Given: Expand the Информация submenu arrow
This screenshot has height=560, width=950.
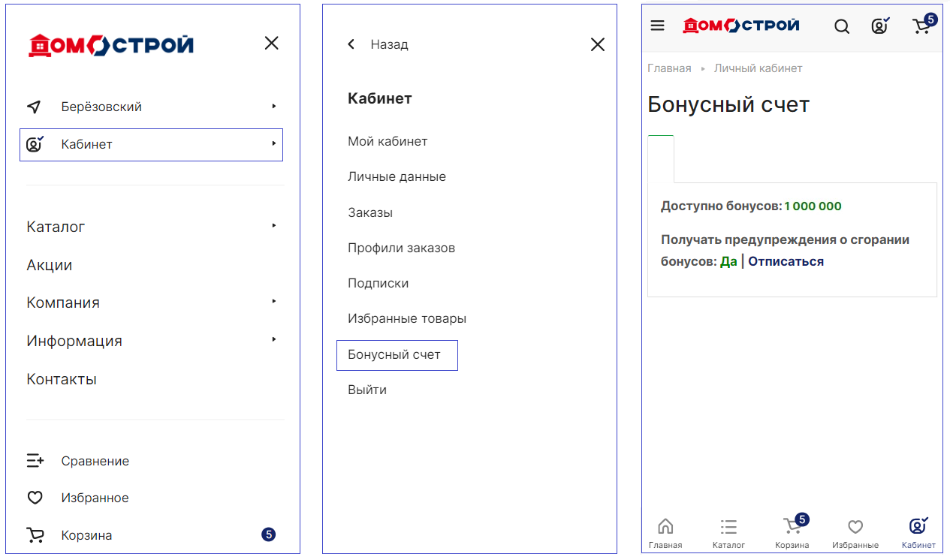Looking at the screenshot, I should [274, 340].
